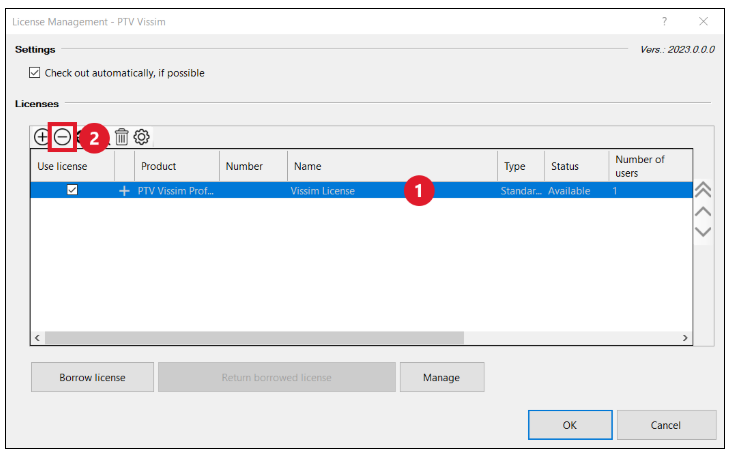Sort by the Use license column header
733x455 pixels.
coord(72,166)
